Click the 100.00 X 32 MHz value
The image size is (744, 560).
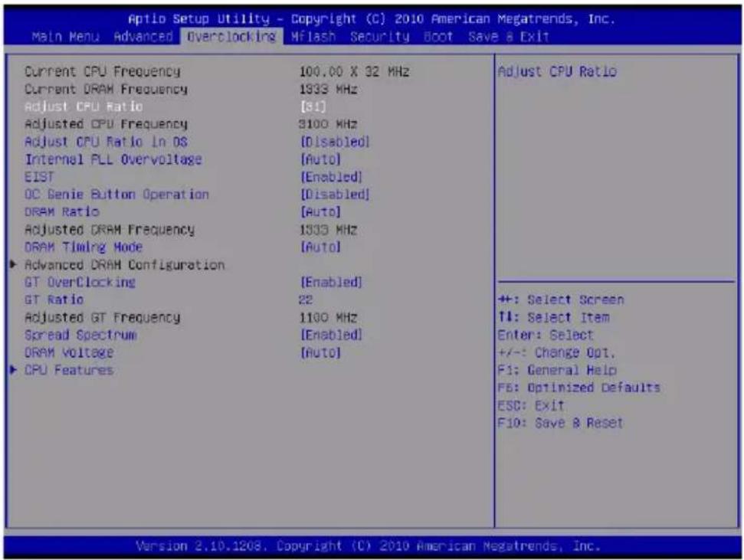[x=354, y=71]
